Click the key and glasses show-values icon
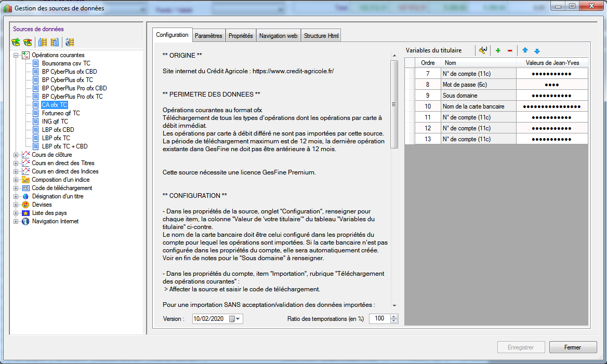Screen dimensions: 607x364 (483, 50)
